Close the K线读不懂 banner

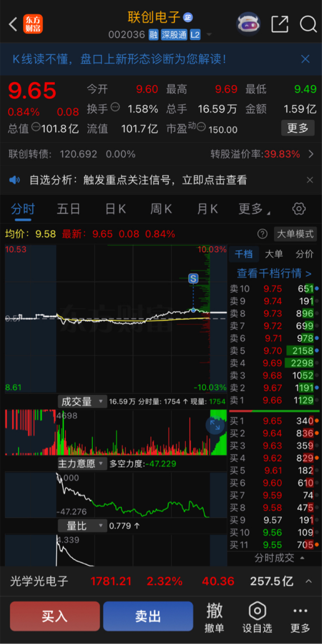(x=306, y=59)
